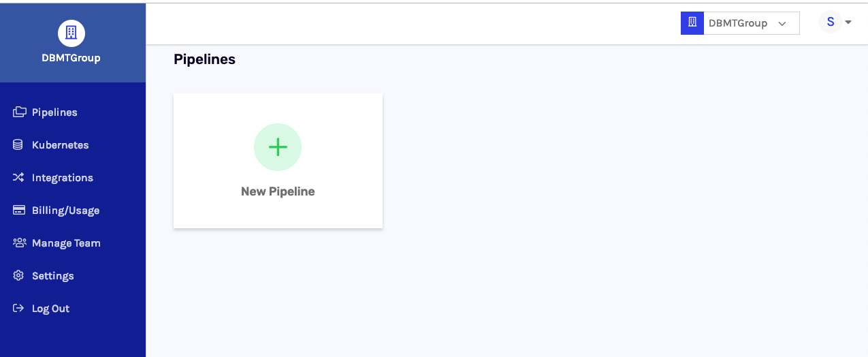Click the Settings gear icon
The image size is (868, 357).
[18, 276]
